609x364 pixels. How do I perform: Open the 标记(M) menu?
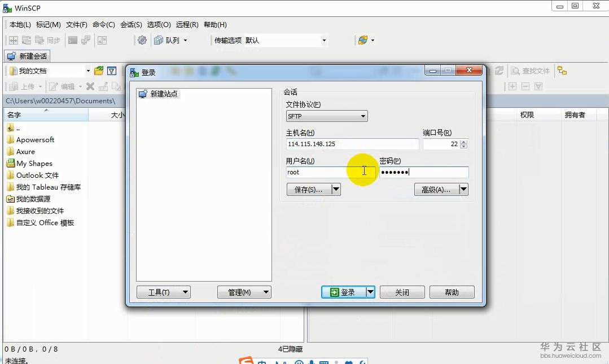pos(48,25)
